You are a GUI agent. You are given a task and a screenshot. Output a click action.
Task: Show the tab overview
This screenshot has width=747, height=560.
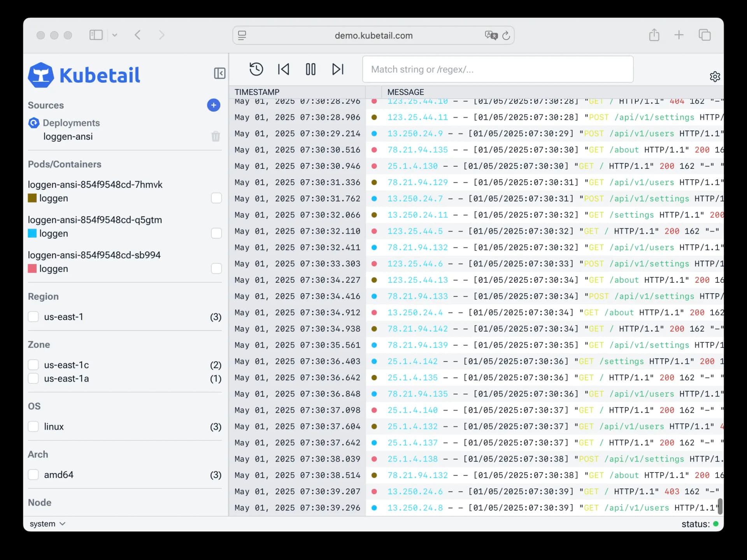click(x=705, y=35)
